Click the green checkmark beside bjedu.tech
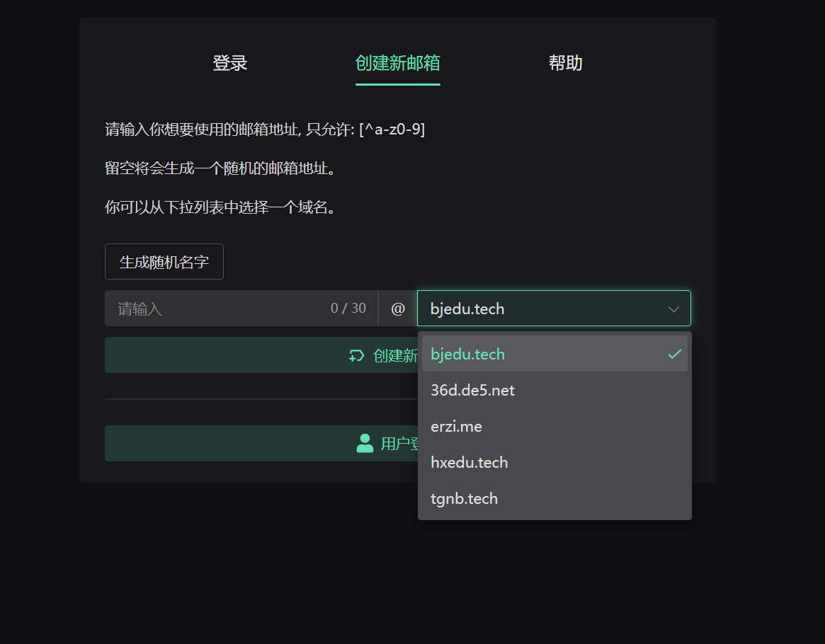This screenshot has width=825, height=644. [x=675, y=355]
